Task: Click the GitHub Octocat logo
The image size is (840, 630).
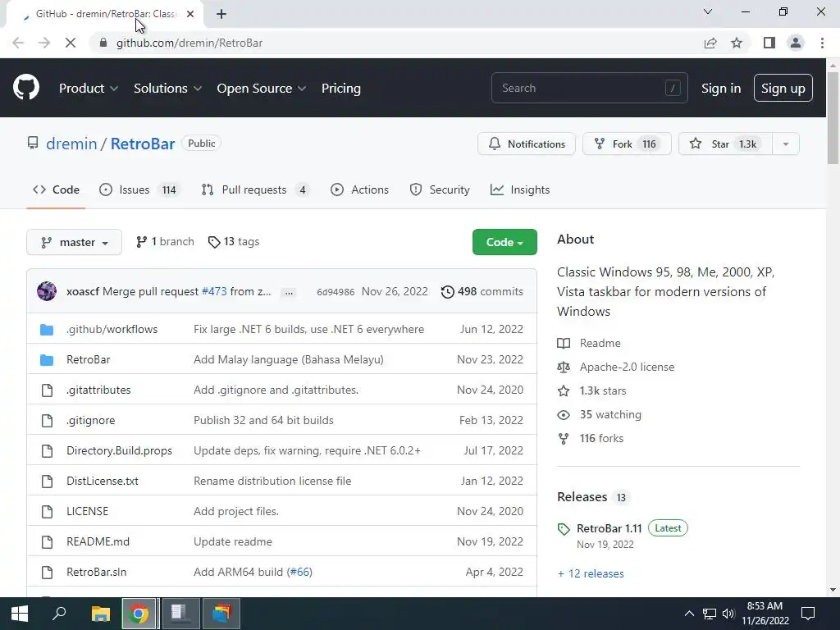Action: 25,88
